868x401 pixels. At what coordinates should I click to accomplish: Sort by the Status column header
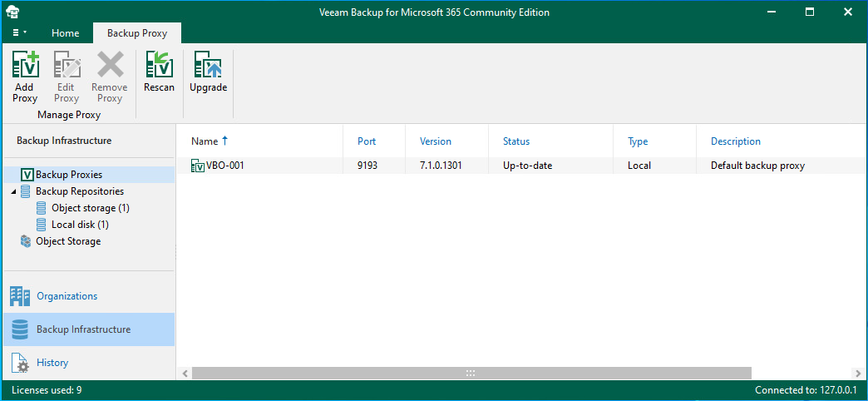pyautogui.click(x=516, y=141)
